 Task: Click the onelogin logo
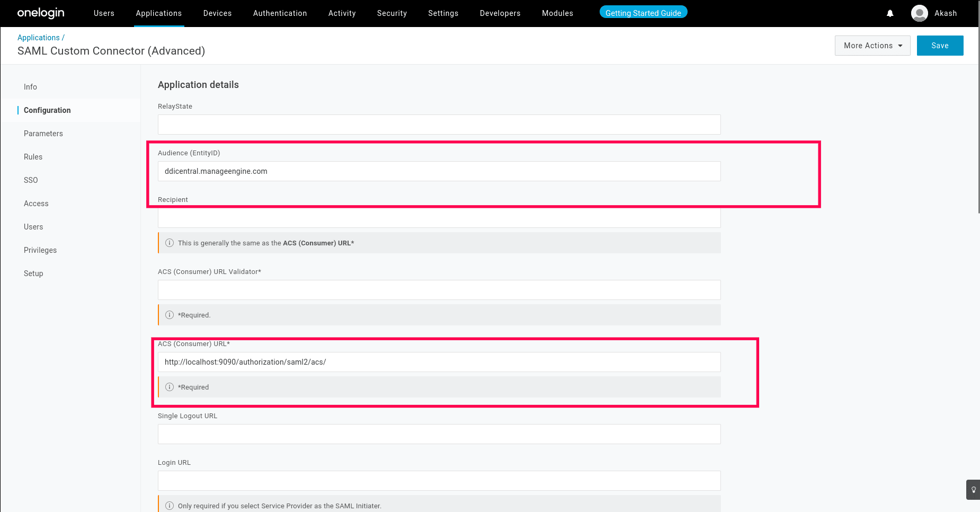click(40, 13)
